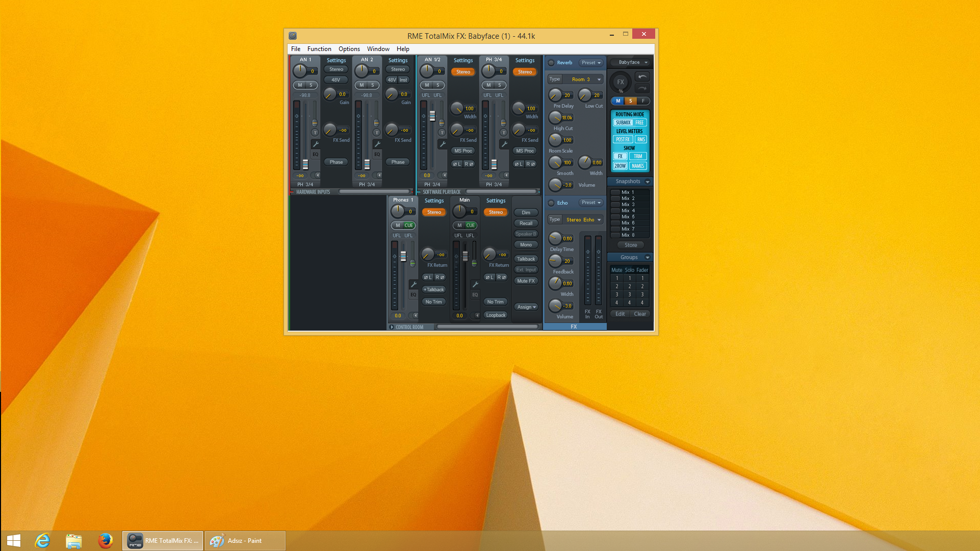The width and height of the screenshot is (980, 551).
Task: Open the Assign dropdown in Control Room
Action: (x=526, y=307)
